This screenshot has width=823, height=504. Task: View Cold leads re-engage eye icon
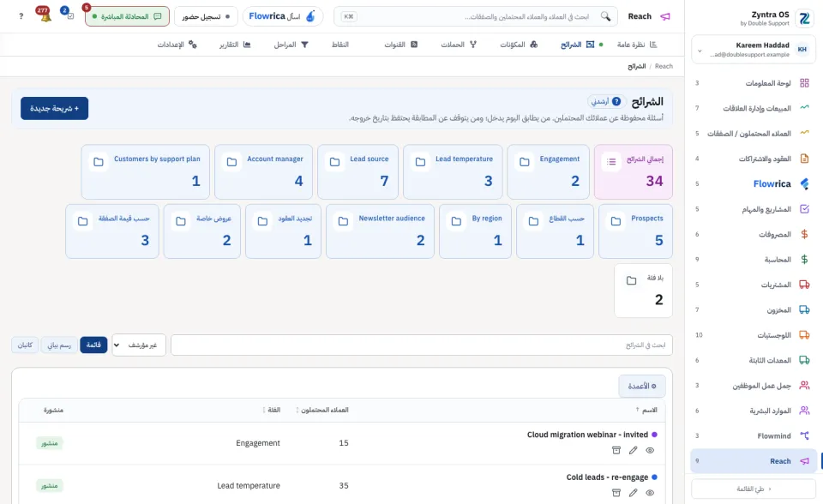click(650, 493)
